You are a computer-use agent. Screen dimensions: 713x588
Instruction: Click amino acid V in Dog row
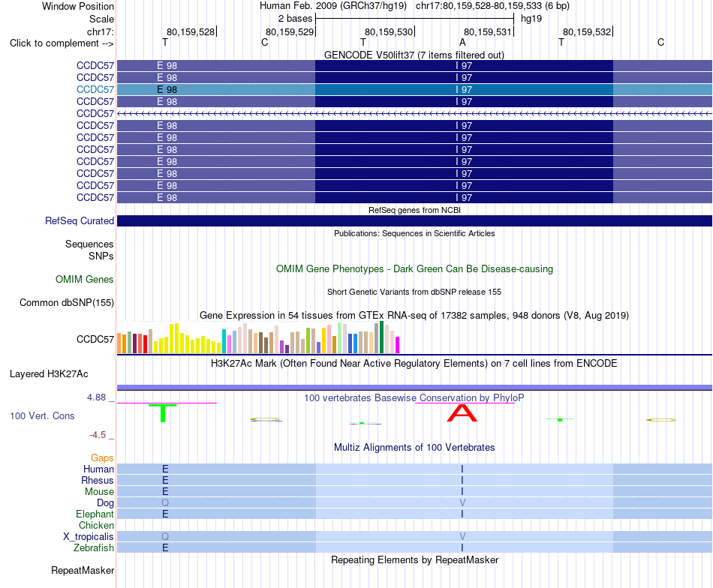(462, 502)
